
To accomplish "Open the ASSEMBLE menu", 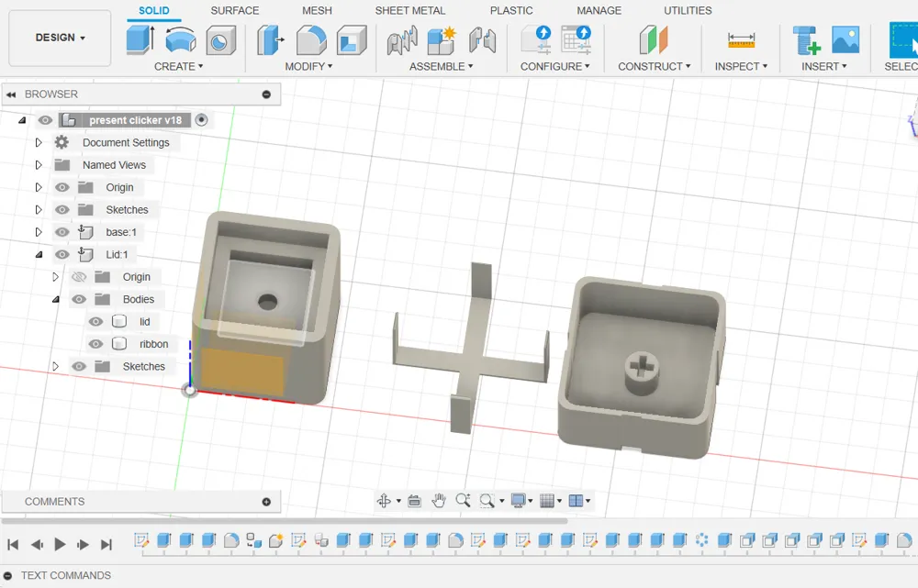I will (441, 67).
